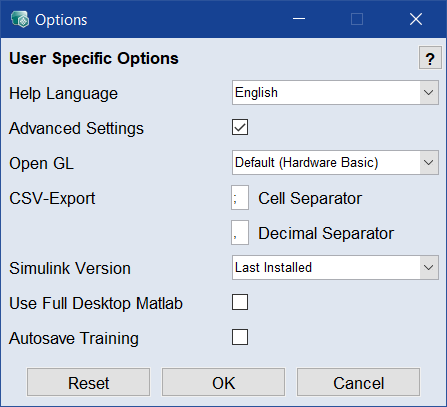This screenshot has width=447, height=407.
Task: Open help via the question mark button
Action: point(430,58)
